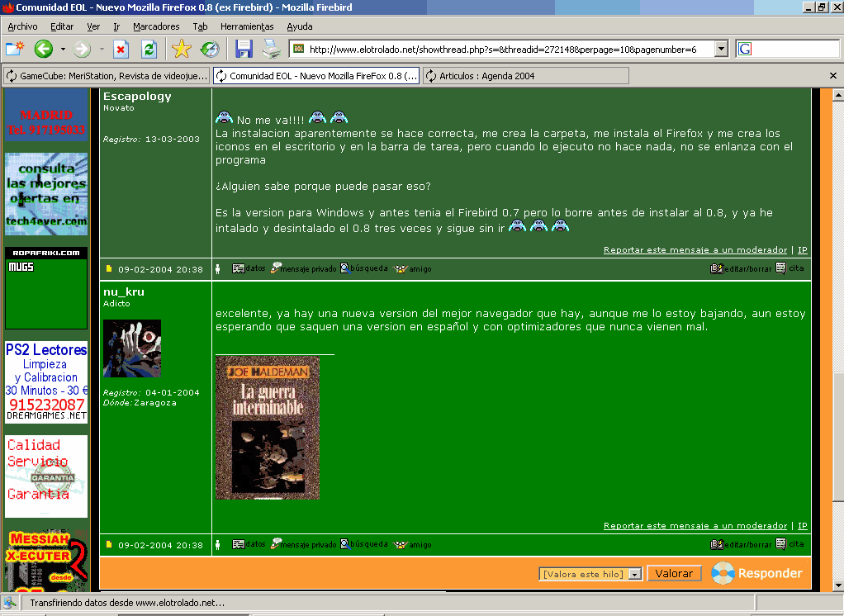Click the status bar icon at bottom left

point(10,603)
